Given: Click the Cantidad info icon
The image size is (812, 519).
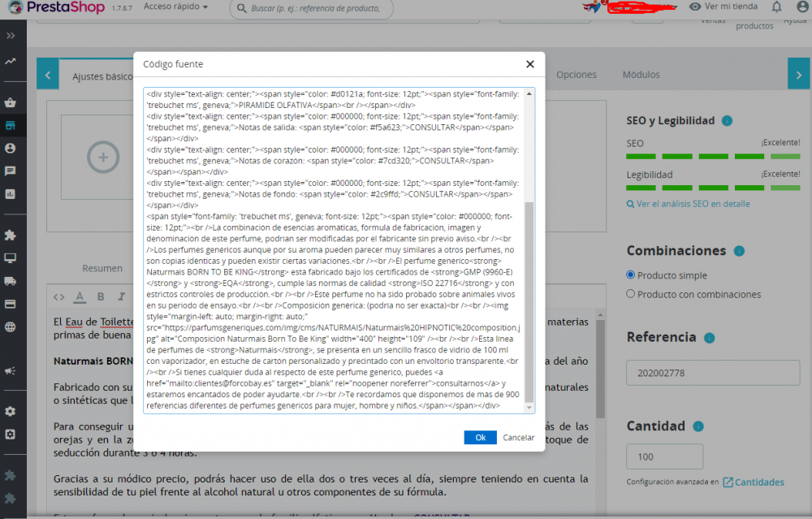Looking at the screenshot, I should pos(698,426).
